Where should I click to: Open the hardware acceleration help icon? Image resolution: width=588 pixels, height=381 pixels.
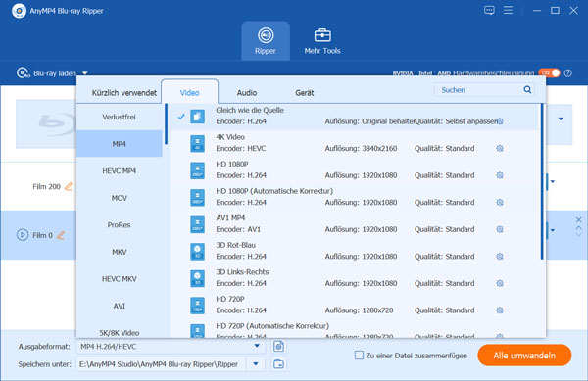568,73
